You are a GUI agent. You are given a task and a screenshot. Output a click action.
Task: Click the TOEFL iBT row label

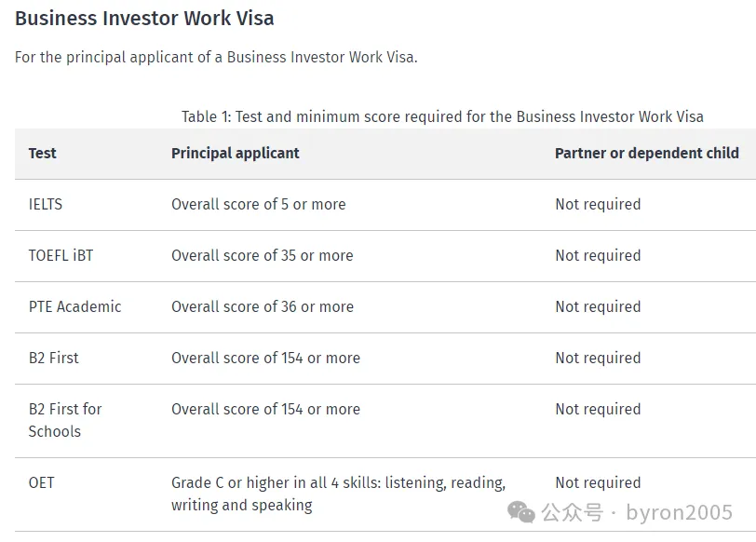click(61, 255)
